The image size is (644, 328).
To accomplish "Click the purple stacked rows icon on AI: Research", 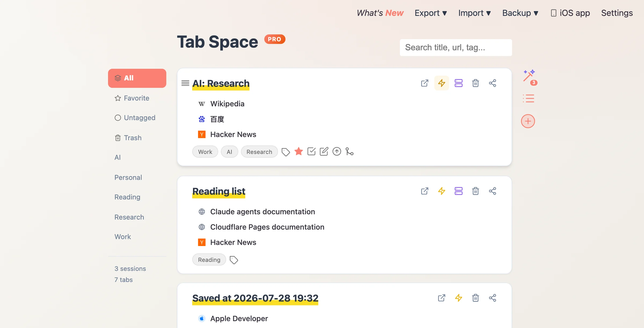I will point(459,83).
